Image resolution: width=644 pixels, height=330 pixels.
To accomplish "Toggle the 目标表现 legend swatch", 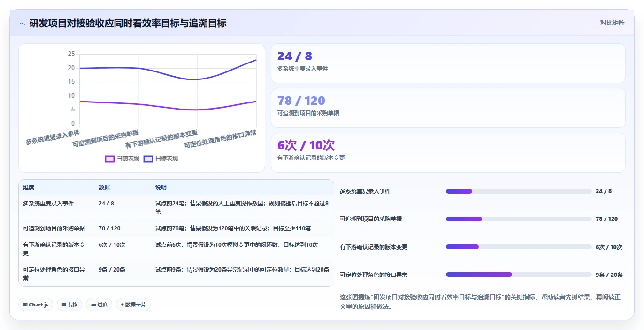I will pyautogui.click(x=148, y=158).
